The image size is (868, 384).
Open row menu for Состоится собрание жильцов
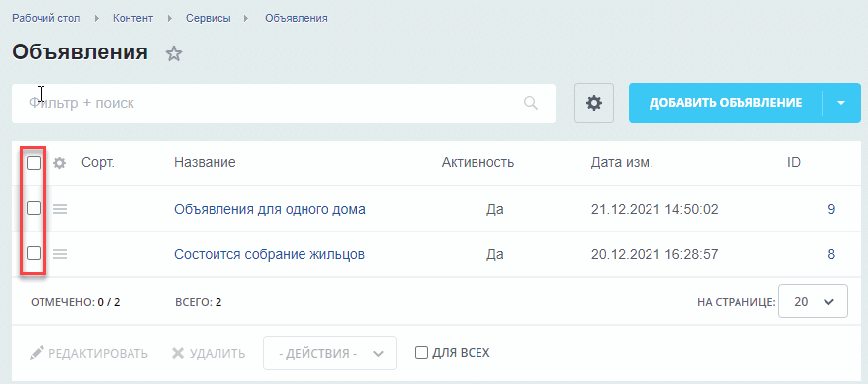click(59, 254)
